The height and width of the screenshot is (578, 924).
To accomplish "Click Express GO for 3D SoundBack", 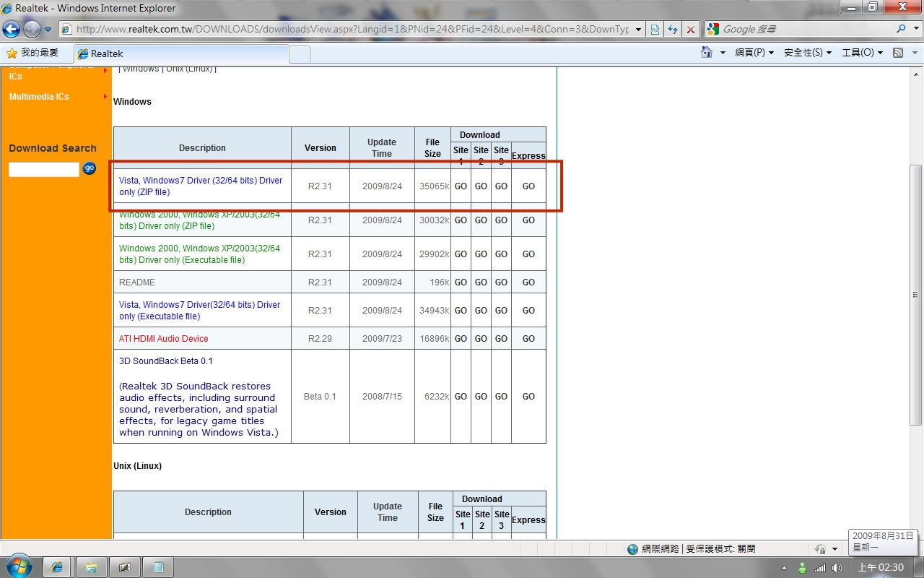I will pos(528,397).
